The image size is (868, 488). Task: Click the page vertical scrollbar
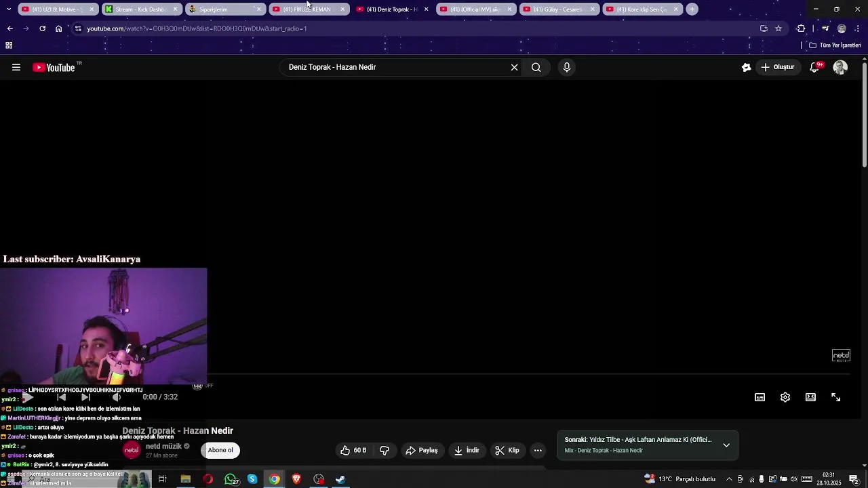865,115
